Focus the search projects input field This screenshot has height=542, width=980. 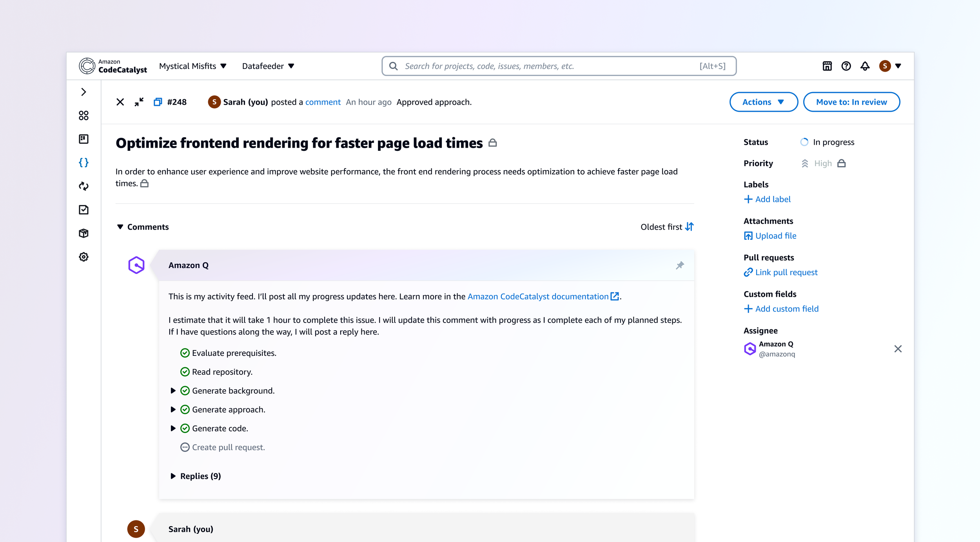coord(549,66)
